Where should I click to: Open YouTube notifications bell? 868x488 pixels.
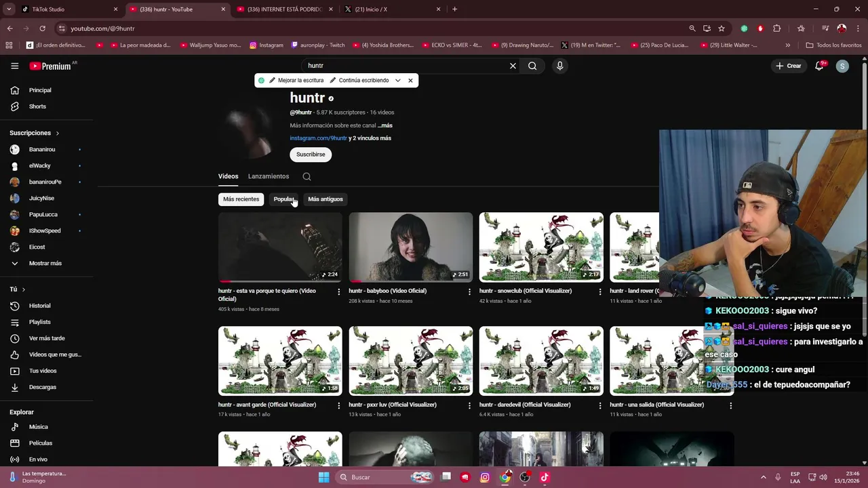[x=819, y=66]
